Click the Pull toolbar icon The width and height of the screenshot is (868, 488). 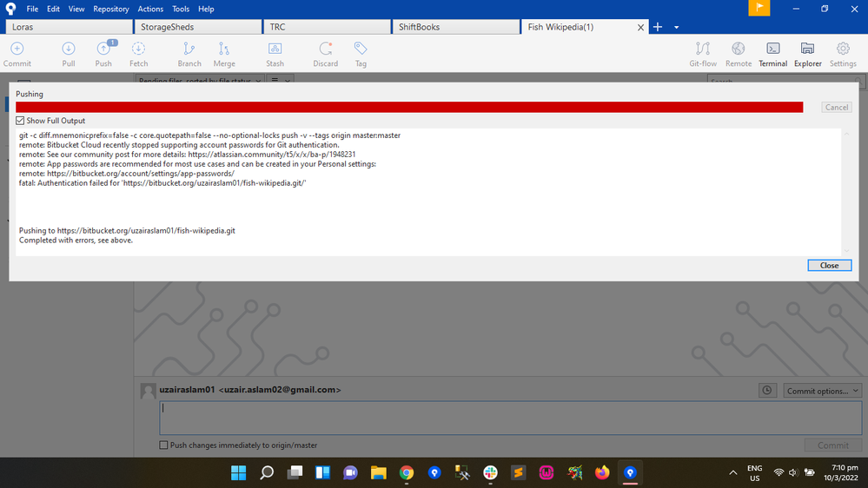tap(69, 54)
